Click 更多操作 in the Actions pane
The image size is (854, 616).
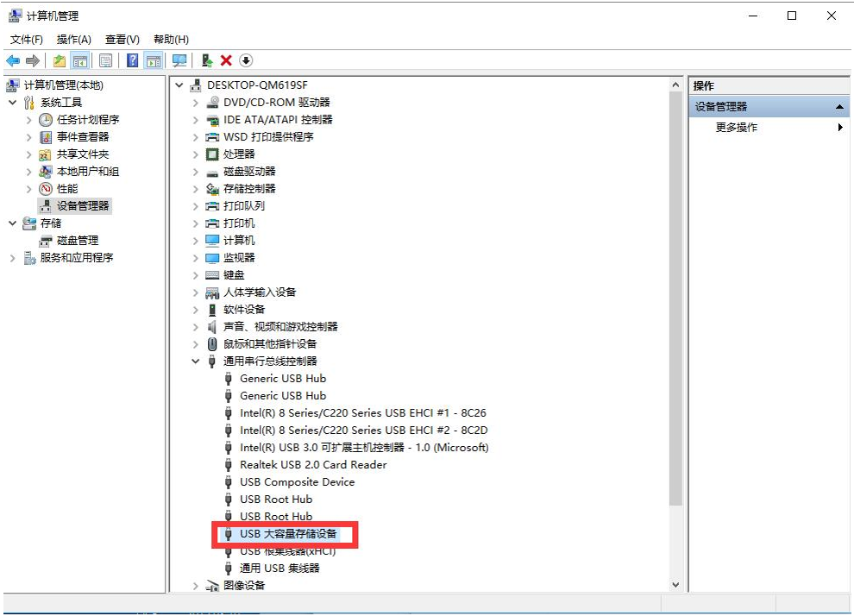(737, 128)
